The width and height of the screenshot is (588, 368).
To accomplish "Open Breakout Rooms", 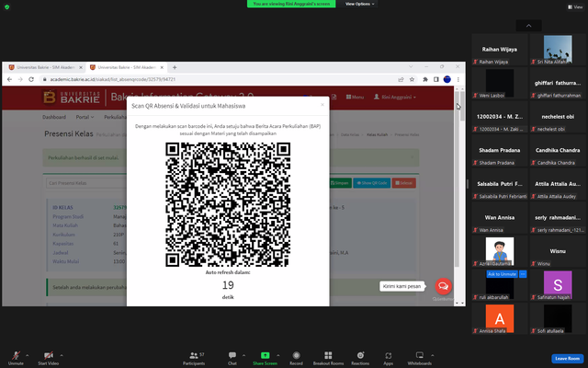I will click(328, 358).
